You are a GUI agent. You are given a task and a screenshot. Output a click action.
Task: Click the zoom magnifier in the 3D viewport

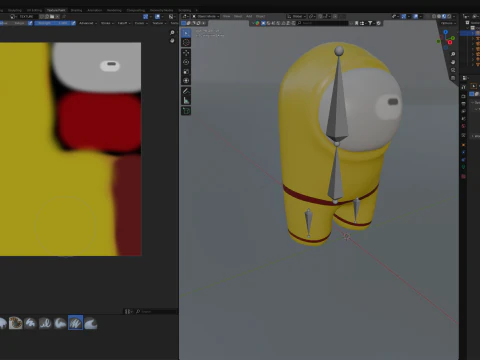click(453, 54)
